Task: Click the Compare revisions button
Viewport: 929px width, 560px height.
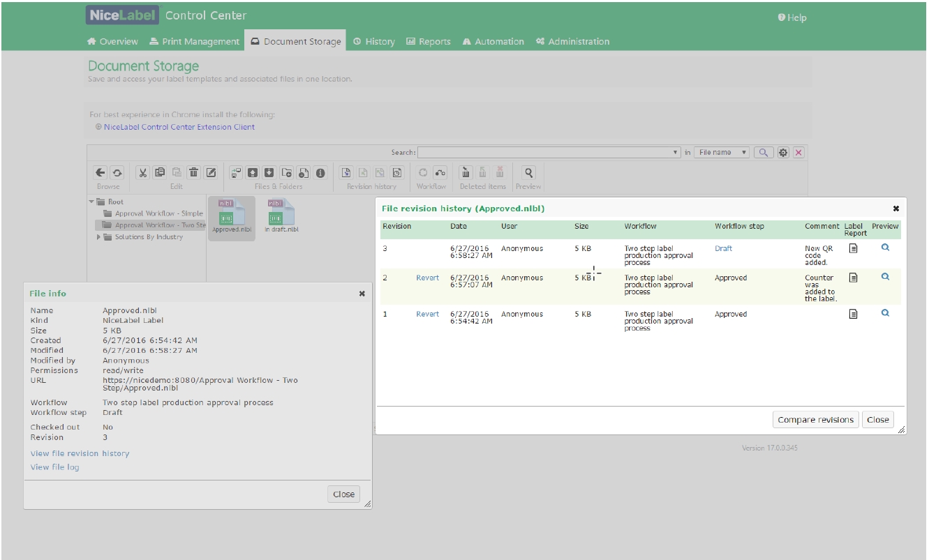Action: point(816,420)
